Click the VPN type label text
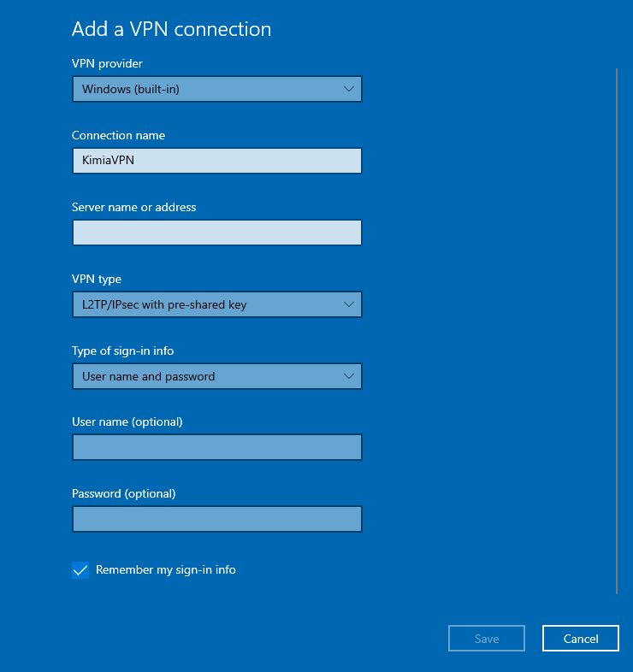Screen dimensions: 633x672 click(x=97, y=279)
